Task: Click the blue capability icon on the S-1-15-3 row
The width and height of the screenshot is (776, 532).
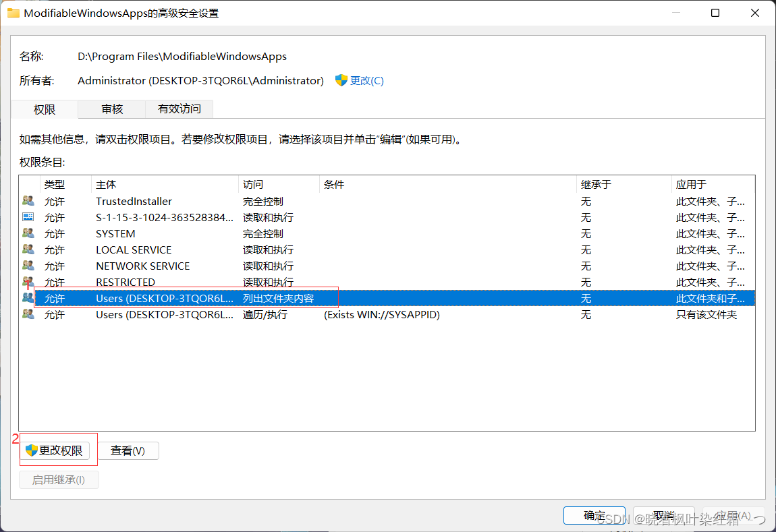Action: click(x=28, y=216)
